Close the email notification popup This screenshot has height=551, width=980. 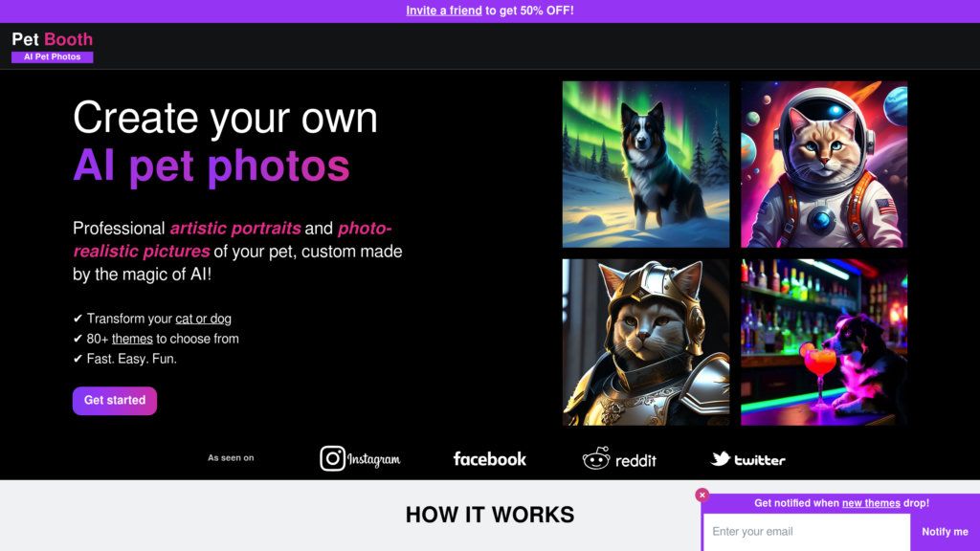pyautogui.click(x=702, y=495)
